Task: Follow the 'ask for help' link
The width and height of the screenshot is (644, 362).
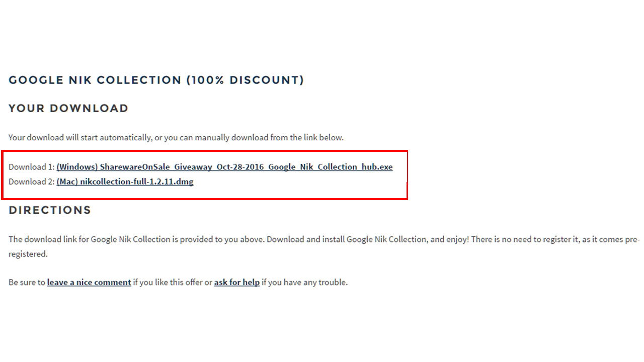Action: click(x=237, y=283)
